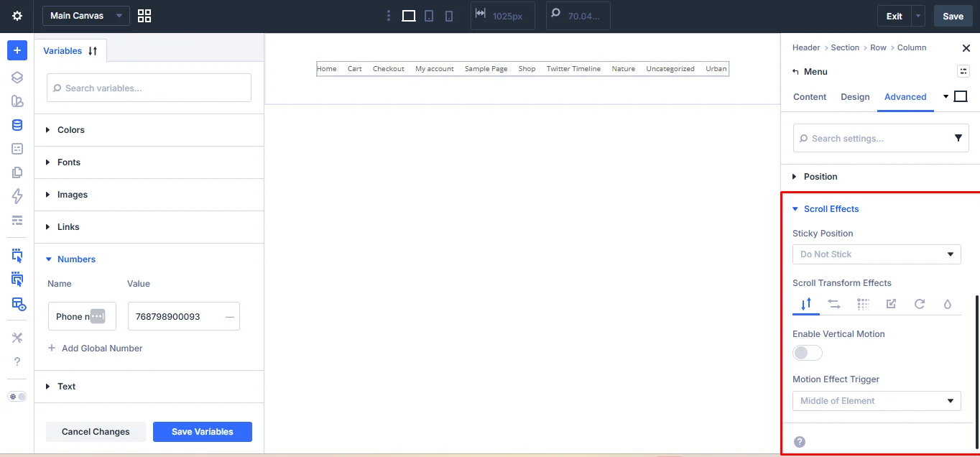Image resolution: width=980 pixels, height=457 pixels.
Task: Open the pages copy icon in sidebar
Action: click(17, 172)
